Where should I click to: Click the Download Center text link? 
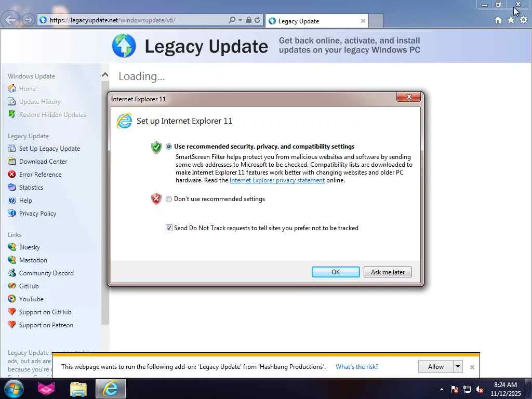(x=43, y=162)
